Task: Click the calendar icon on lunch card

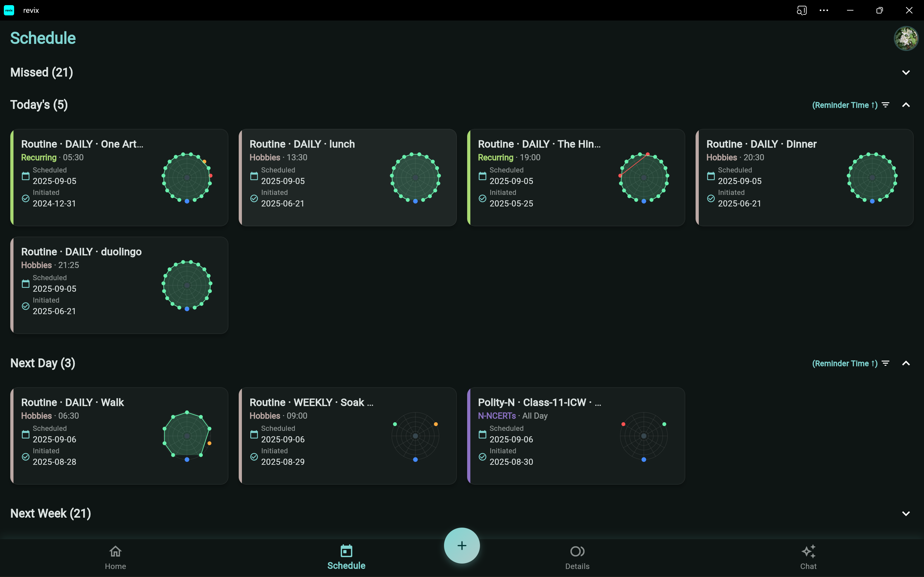Action: (254, 176)
